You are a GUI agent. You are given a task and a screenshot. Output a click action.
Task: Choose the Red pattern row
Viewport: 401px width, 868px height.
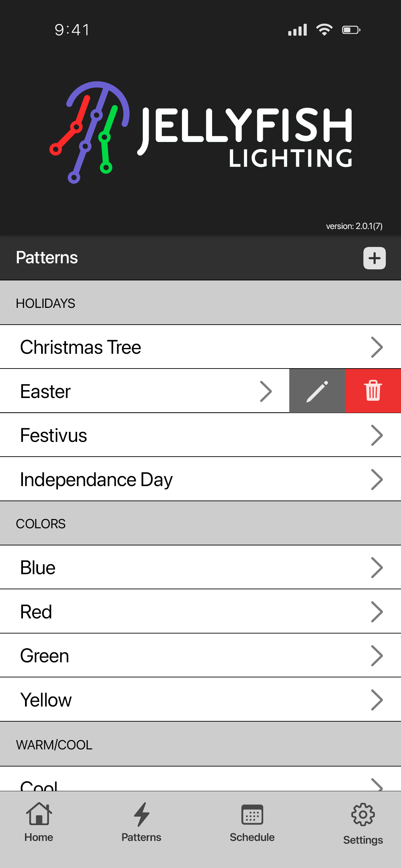(x=200, y=612)
